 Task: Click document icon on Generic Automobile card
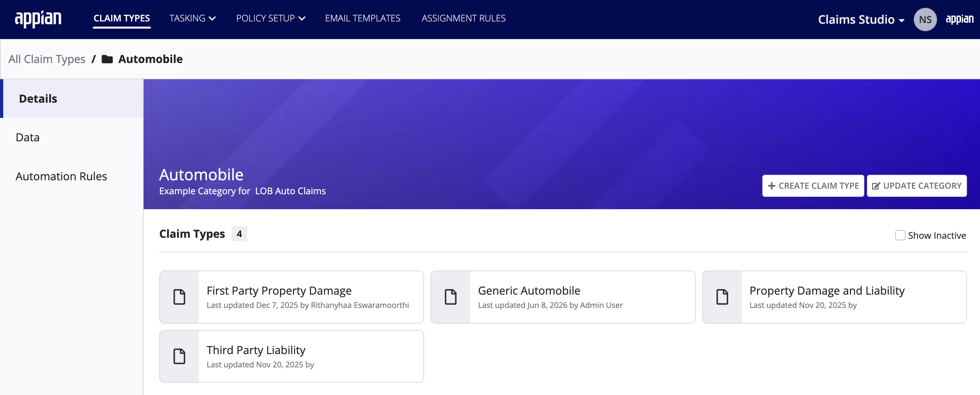(x=450, y=297)
